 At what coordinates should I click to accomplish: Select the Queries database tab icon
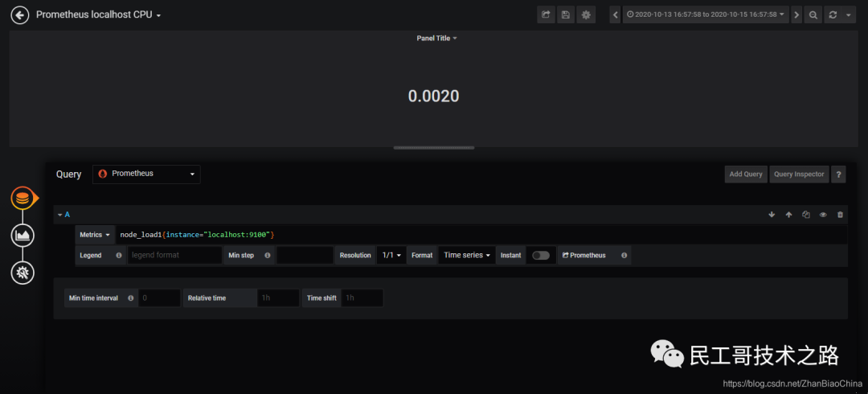click(x=23, y=199)
